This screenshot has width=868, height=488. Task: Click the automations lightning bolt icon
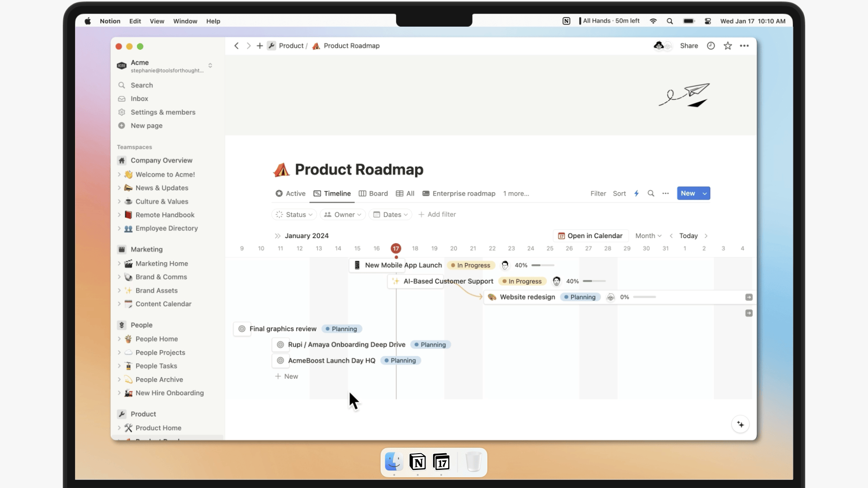point(636,193)
